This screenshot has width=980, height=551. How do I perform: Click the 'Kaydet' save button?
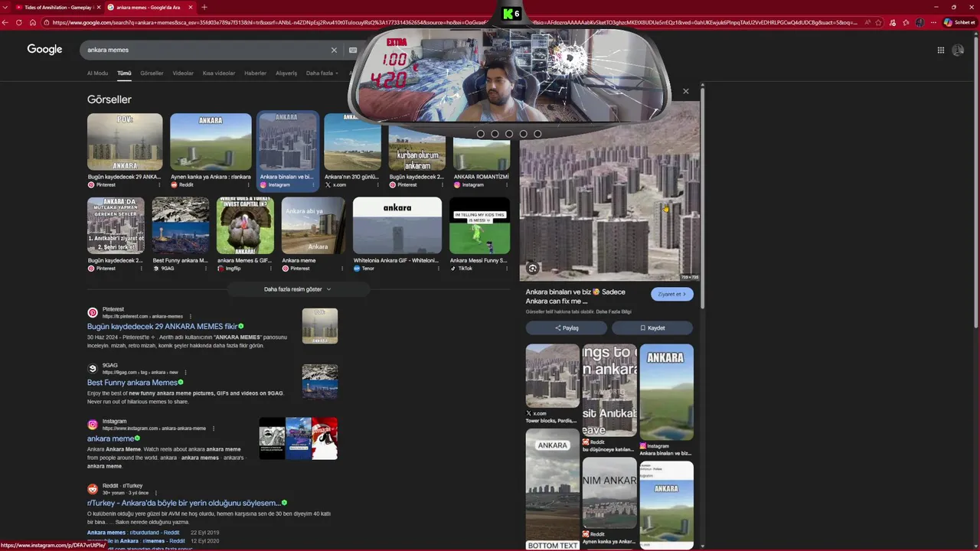pos(652,328)
